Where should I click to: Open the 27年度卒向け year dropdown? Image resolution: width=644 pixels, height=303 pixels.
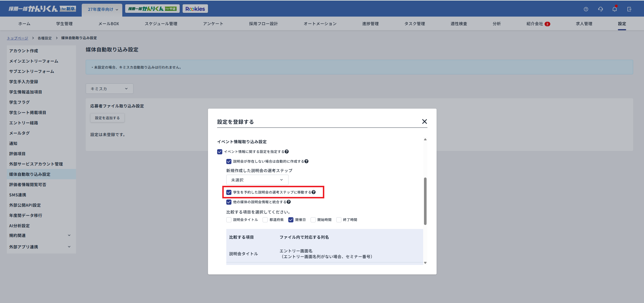102,9
